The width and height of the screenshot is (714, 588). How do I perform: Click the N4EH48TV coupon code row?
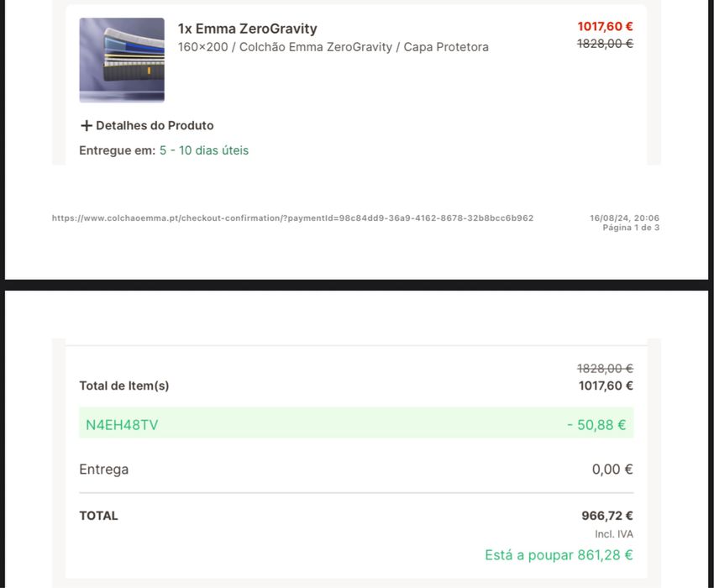(356, 425)
